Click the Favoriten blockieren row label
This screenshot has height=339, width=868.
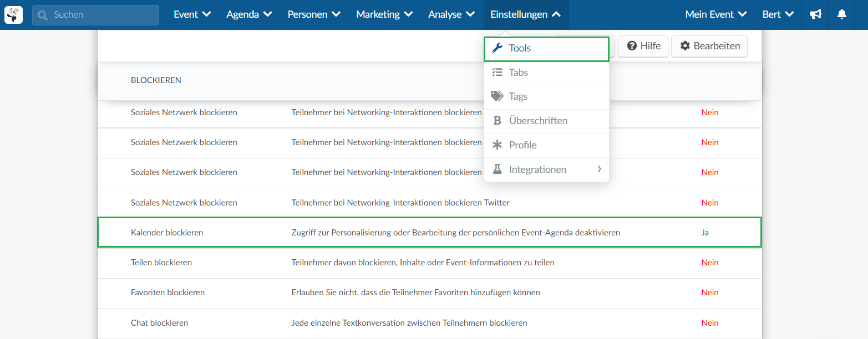167,292
